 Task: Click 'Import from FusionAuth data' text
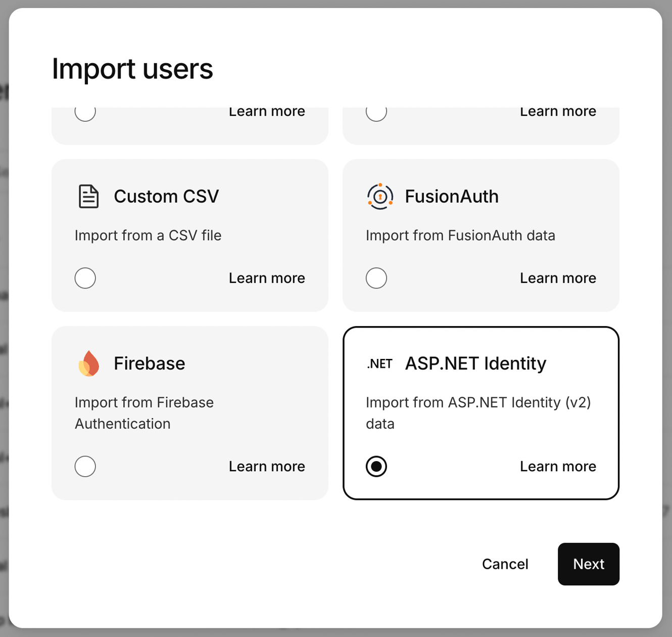[460, 236]
